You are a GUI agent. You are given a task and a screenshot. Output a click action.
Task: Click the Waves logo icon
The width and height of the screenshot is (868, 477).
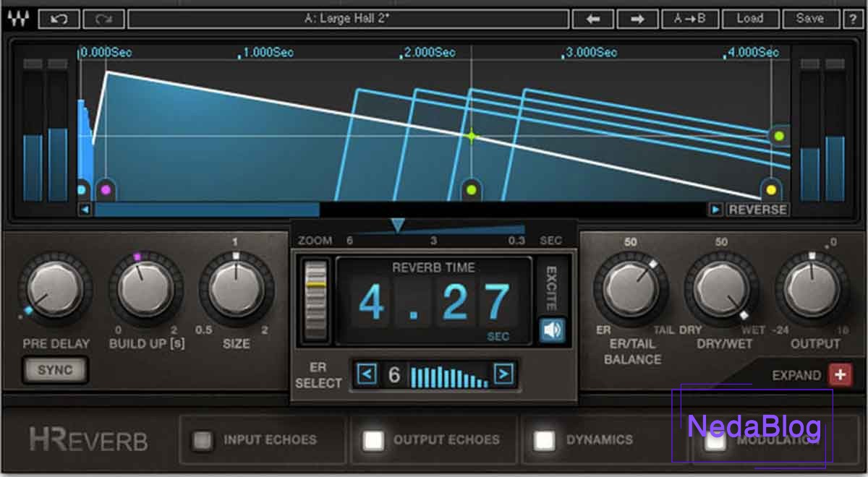tap(17, 19)
